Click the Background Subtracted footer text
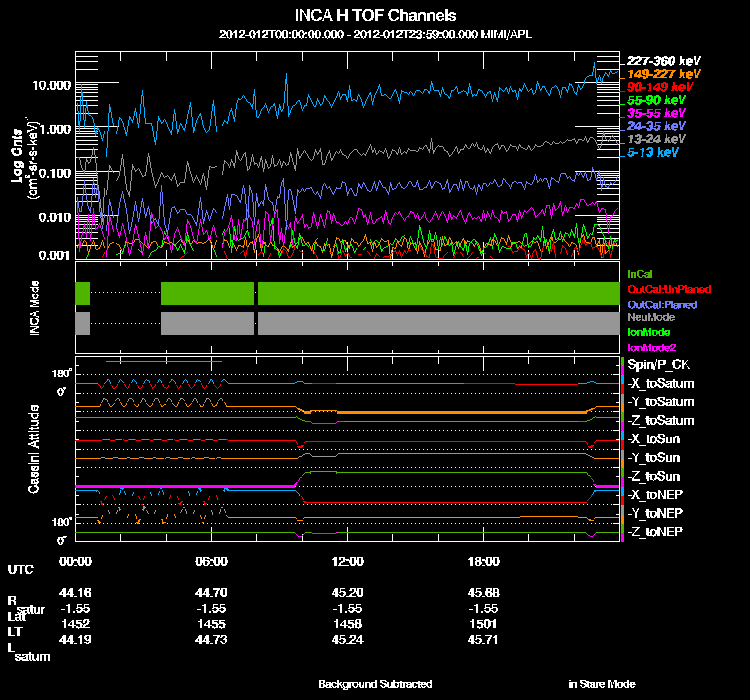The height and width of the screenshot is (700, 750). 375,684
